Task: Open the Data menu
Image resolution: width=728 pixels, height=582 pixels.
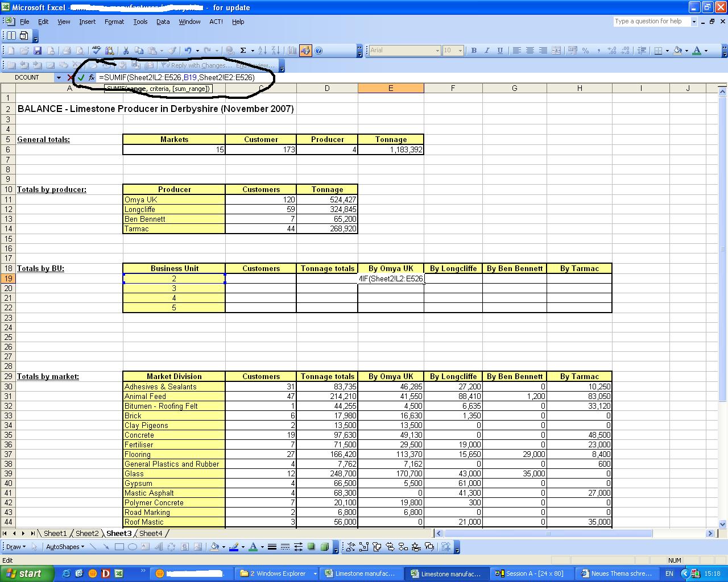Action: (x=163, y=22)
